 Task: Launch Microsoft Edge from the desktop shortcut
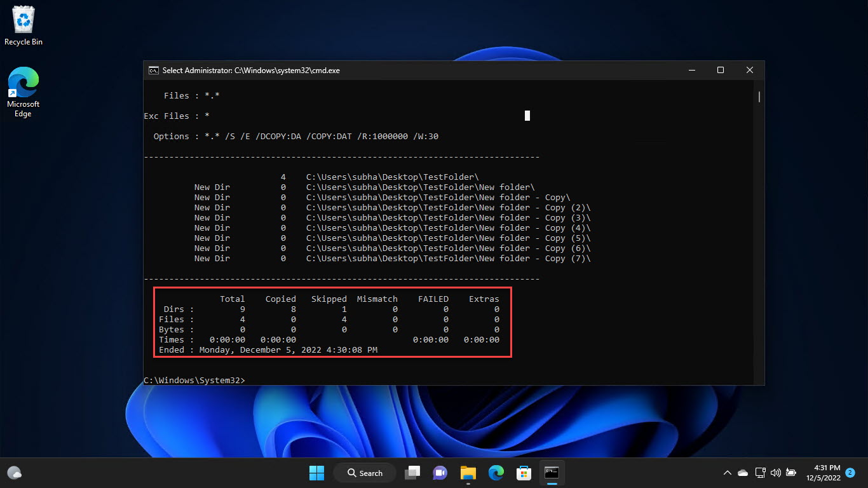[23, 86]
